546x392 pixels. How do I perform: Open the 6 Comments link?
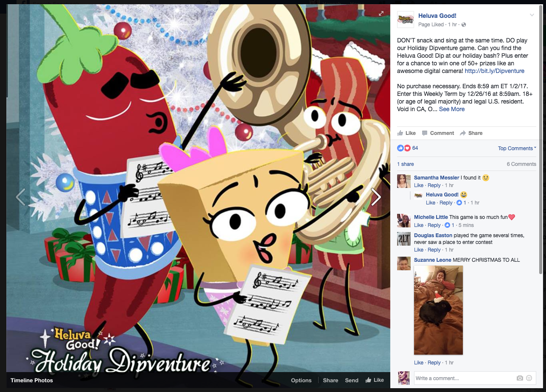tap(521, 164)
